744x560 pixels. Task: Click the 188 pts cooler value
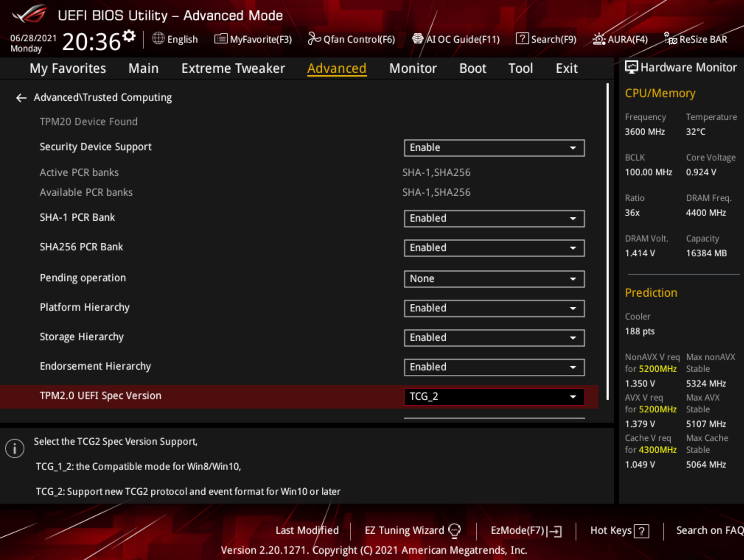[x=639, y=331]
